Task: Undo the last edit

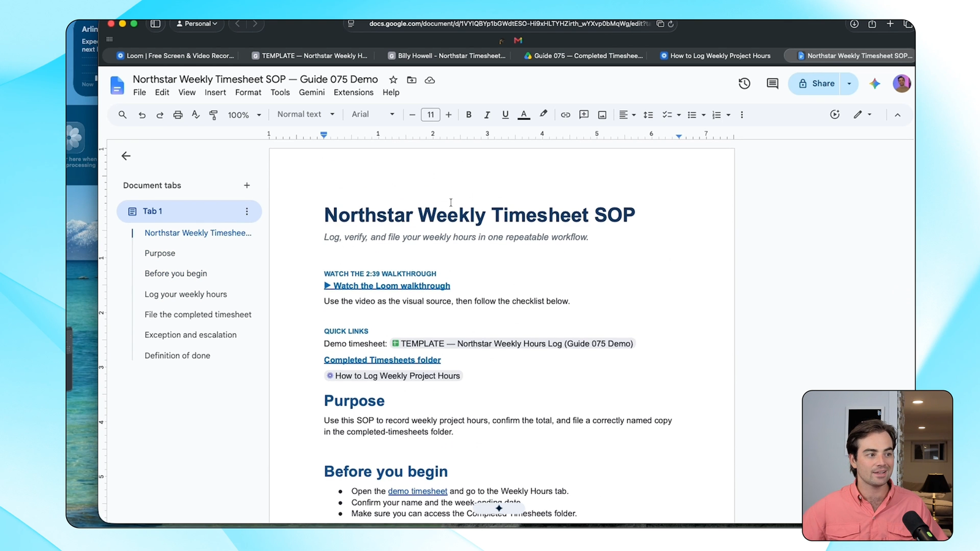Action: click(x=141, y=114)
